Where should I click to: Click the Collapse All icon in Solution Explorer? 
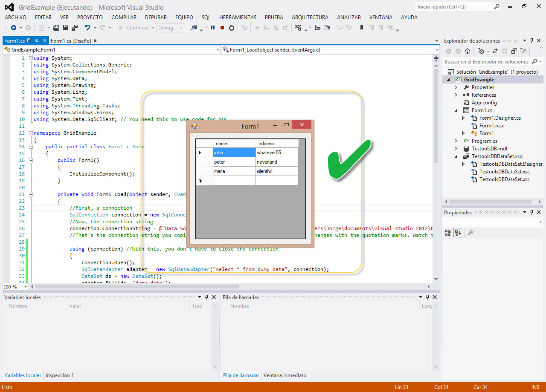514,51
